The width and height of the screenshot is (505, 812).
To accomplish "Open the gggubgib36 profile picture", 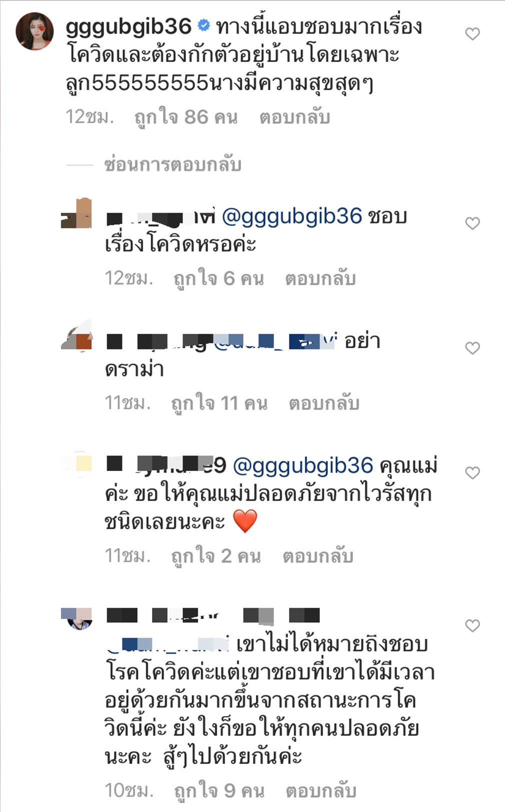I will pos(34,31).
